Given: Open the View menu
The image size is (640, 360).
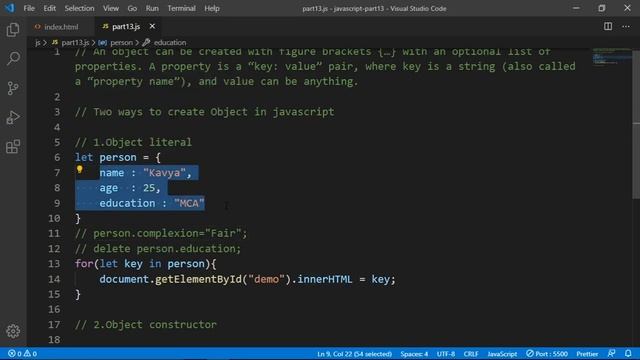Looking at the screenshot, I should click(111, 8).
